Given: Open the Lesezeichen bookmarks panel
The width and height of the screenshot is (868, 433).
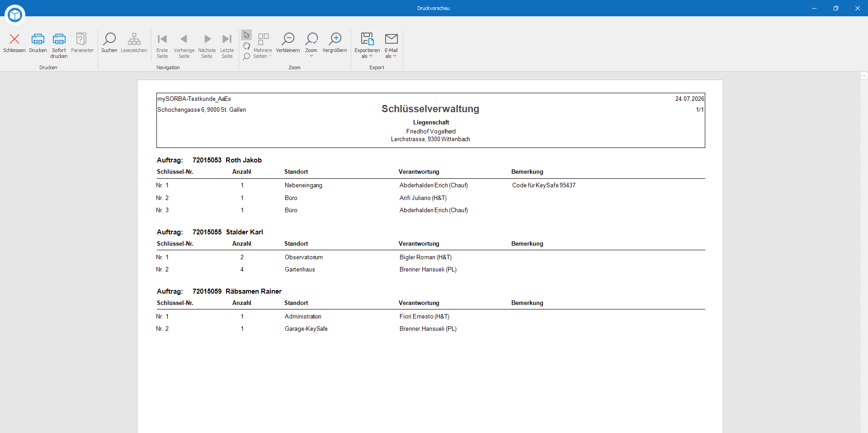Looking at the screenshot, I should [134, 43].
